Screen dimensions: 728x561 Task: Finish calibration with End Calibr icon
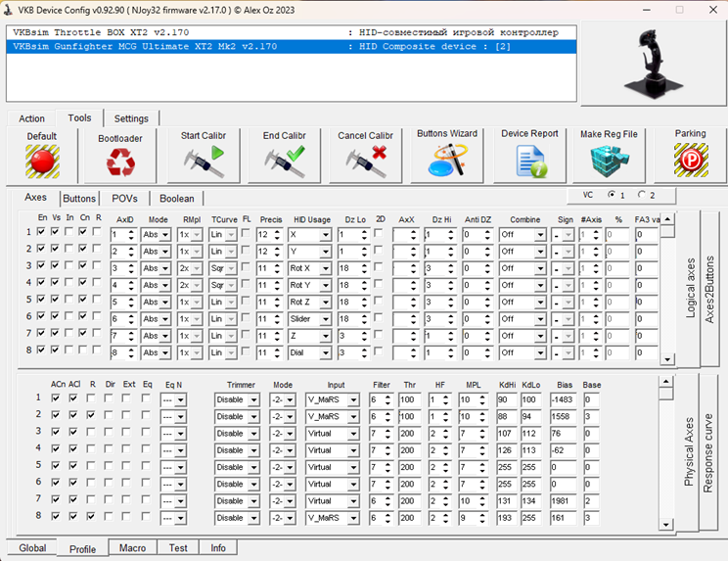click(x=284, y=161)
